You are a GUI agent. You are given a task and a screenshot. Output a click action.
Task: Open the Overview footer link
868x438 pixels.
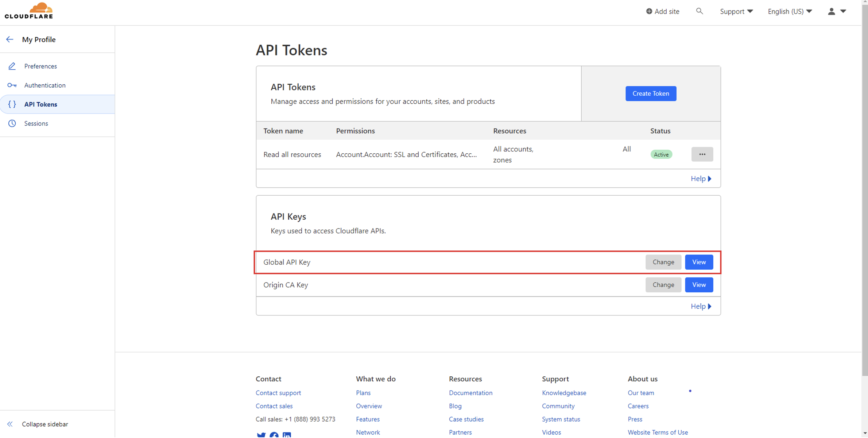[x=369, y=406]
